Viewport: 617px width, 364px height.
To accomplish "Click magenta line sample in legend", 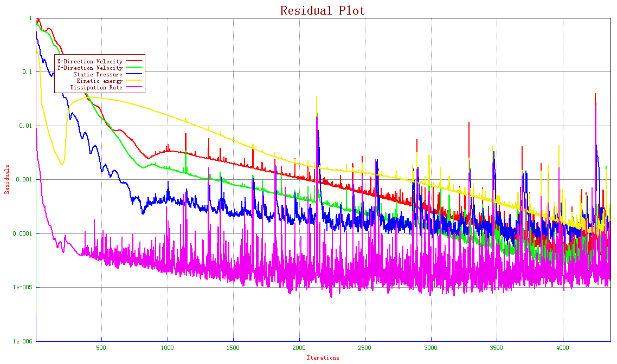I will [x=134, y=88].
